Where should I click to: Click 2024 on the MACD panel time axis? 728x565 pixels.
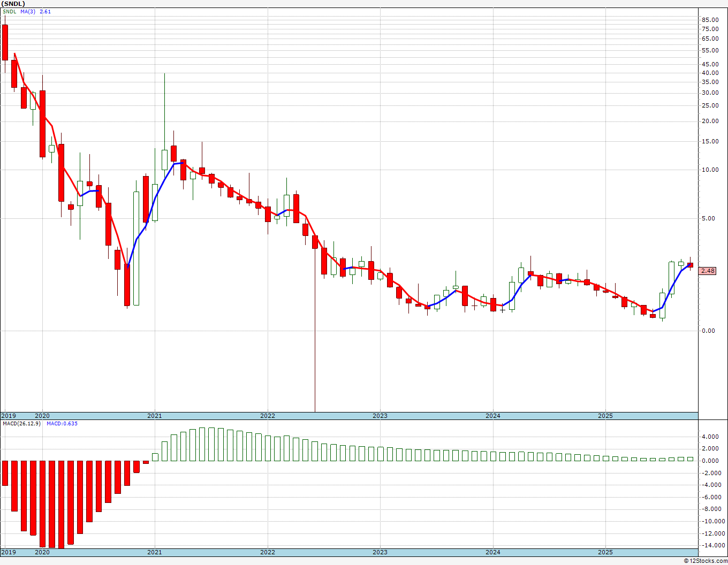coord(493,552)
